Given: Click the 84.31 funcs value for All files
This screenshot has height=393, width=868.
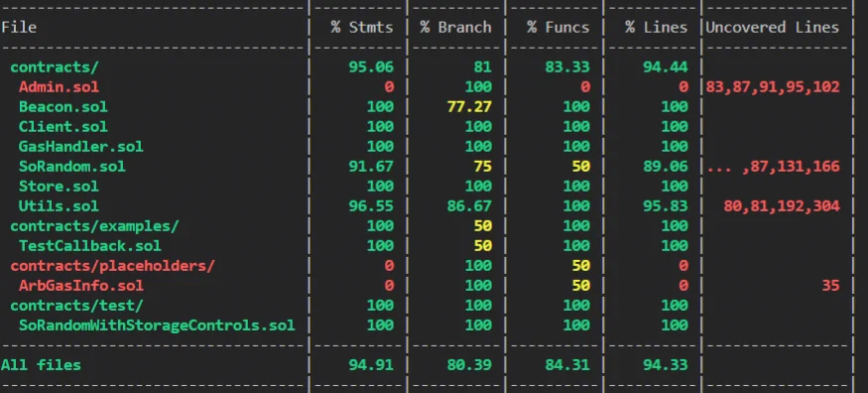Looking at the screenshot, I should click(x=566, y=365).
